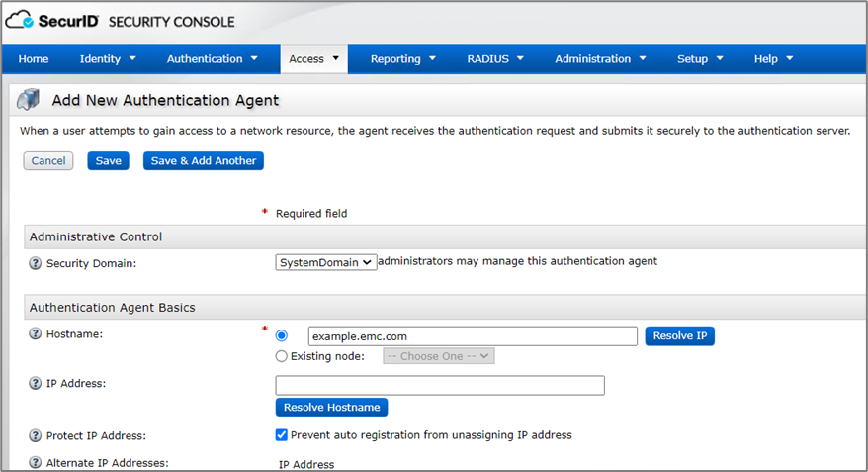The width and height of the screenshot is (868, 472).
Task: Open help icon for Protect IP Address
Action: coord(36,435)
